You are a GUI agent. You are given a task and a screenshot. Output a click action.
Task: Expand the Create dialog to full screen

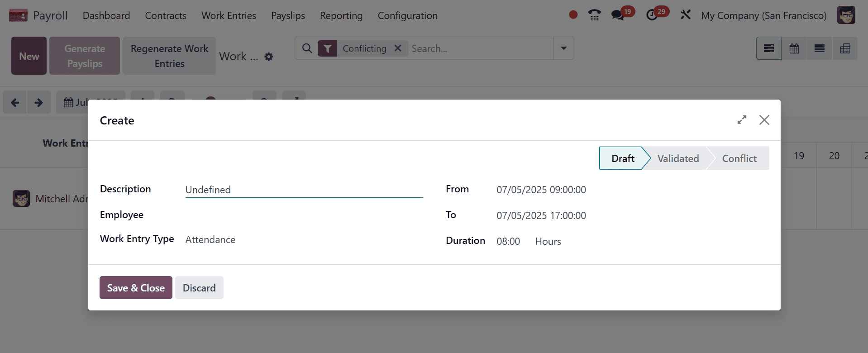click(742, 120)
